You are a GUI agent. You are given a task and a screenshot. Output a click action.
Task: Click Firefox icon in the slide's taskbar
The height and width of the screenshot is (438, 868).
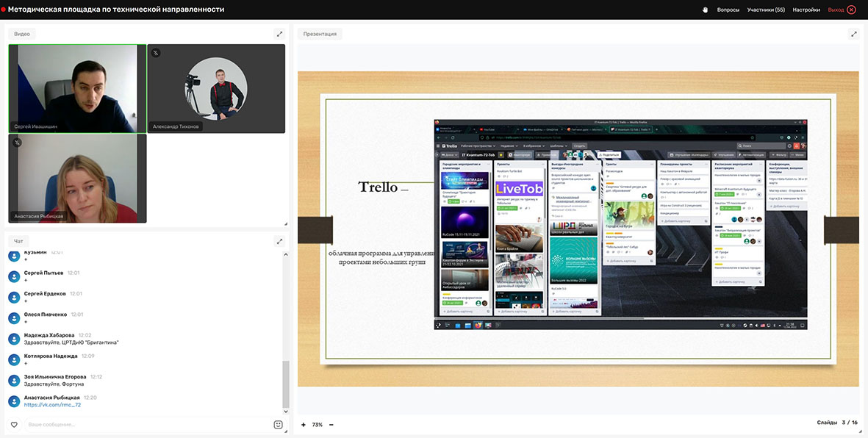pos(478,325)
